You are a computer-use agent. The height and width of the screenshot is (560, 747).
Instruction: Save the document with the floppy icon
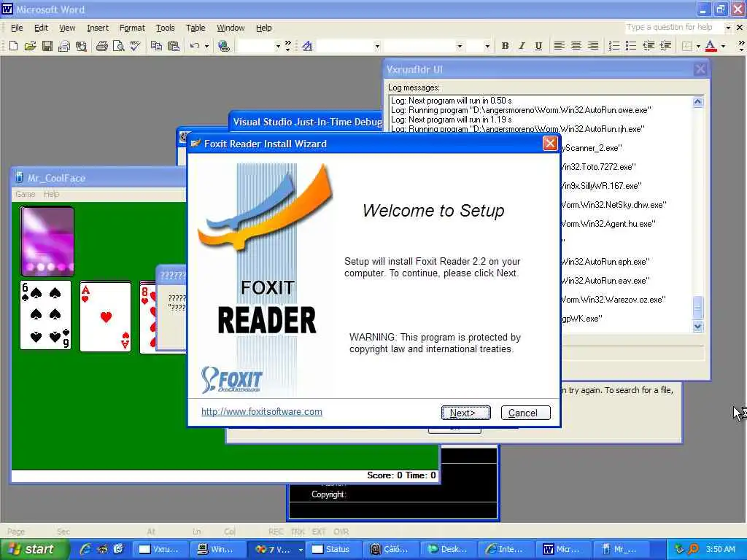(47, 46)
